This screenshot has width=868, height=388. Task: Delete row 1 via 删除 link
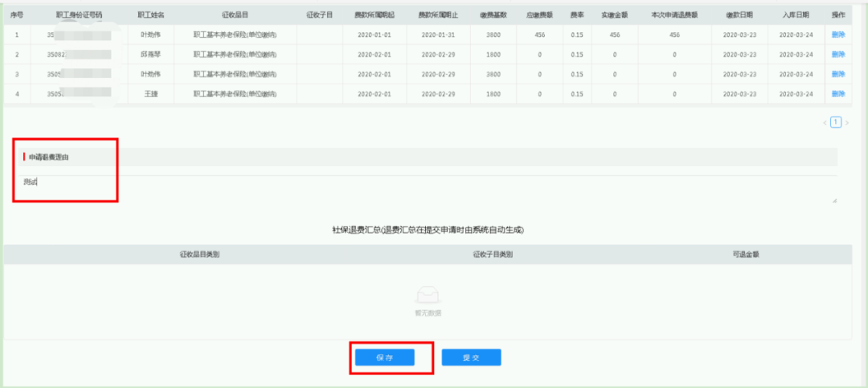[838, 35]
